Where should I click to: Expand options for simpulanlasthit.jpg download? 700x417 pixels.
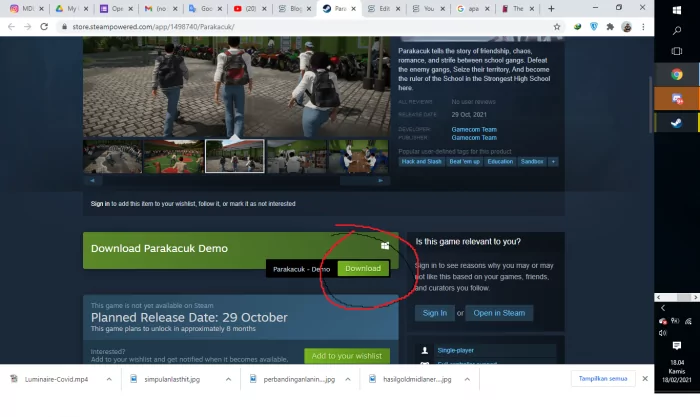[228, 379]
